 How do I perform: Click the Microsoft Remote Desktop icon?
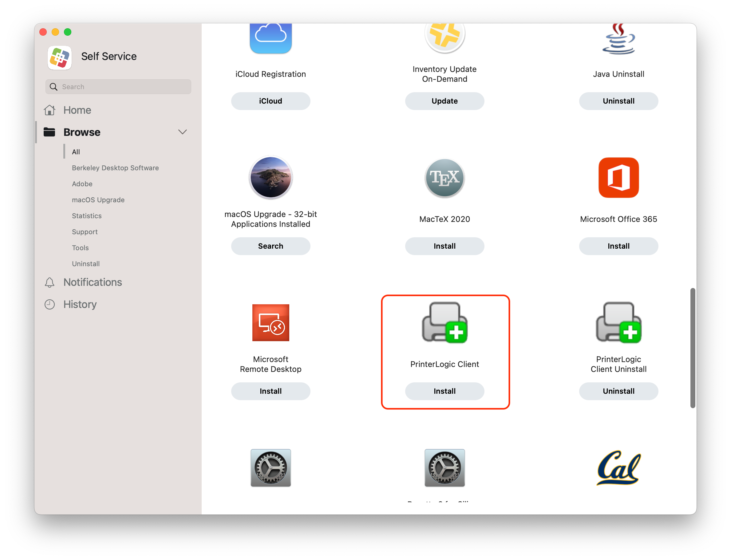(x=270, y=323)
